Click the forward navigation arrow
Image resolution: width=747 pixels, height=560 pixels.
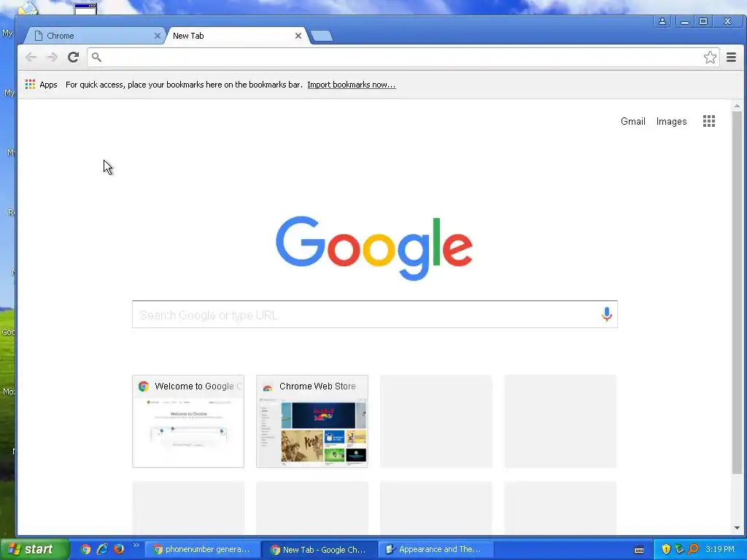[x=52, y=57]
